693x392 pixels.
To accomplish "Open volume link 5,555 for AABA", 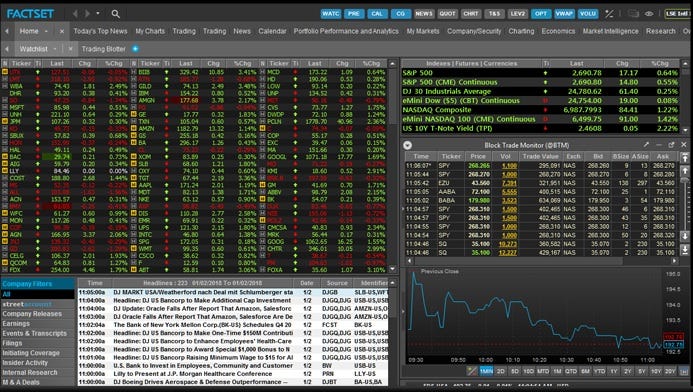I will [509, 192].
